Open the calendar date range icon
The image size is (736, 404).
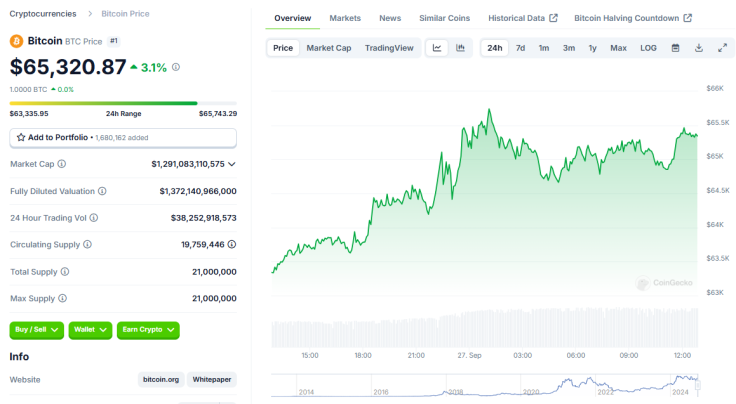point(675,48)
